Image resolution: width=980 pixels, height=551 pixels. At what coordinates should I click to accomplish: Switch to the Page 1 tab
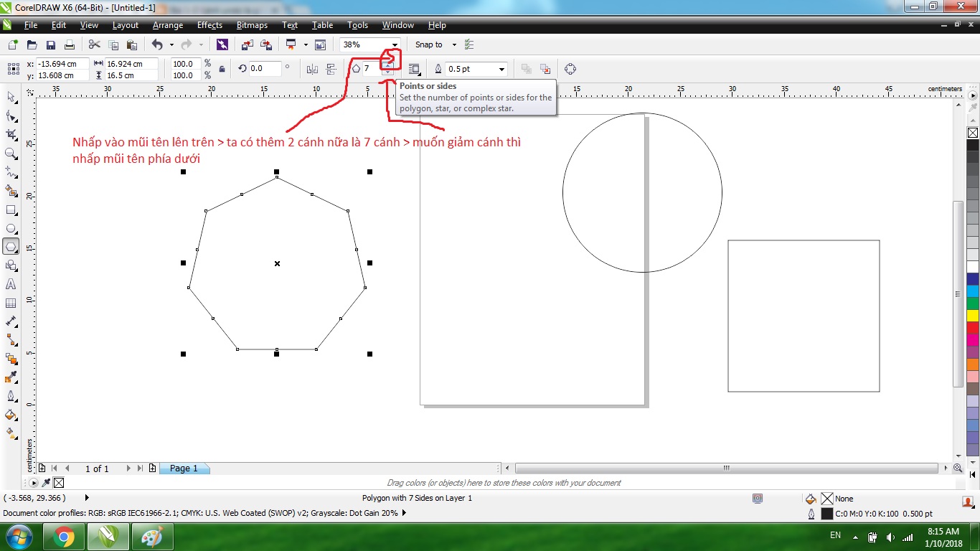pyautogui.click(x=184, y=468)
